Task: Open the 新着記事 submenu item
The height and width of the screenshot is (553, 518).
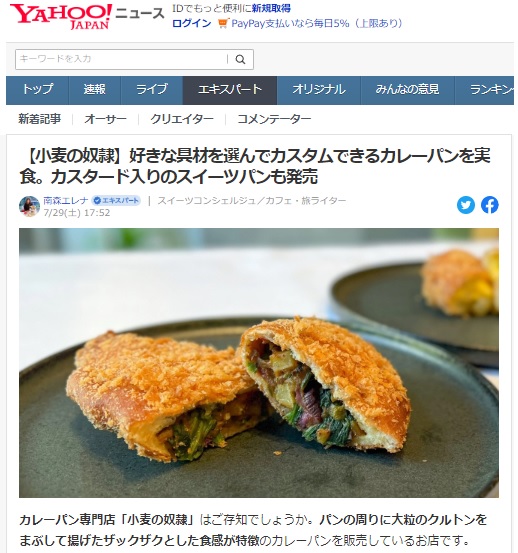Action: click(39, 119)
